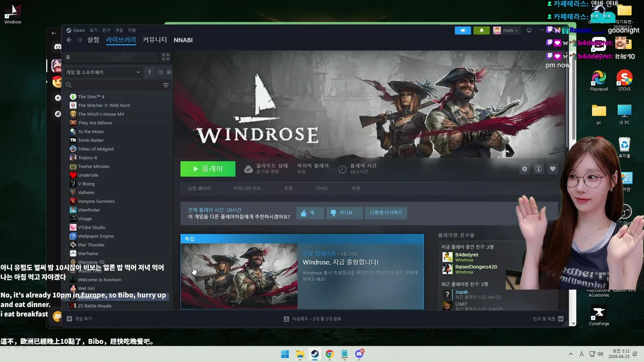Viewport: 644px width, 362px height.
Task: Open 친구 및 채팅 panel
Action: (548, 319)
